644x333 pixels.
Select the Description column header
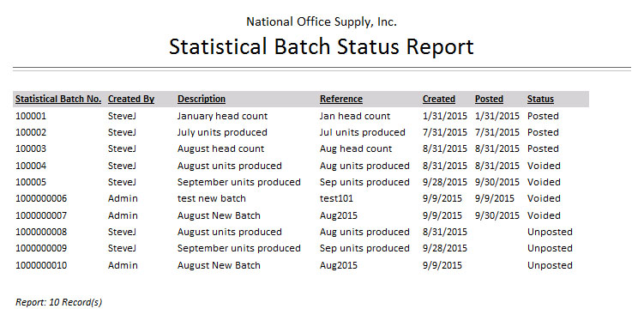coord(202,99)
